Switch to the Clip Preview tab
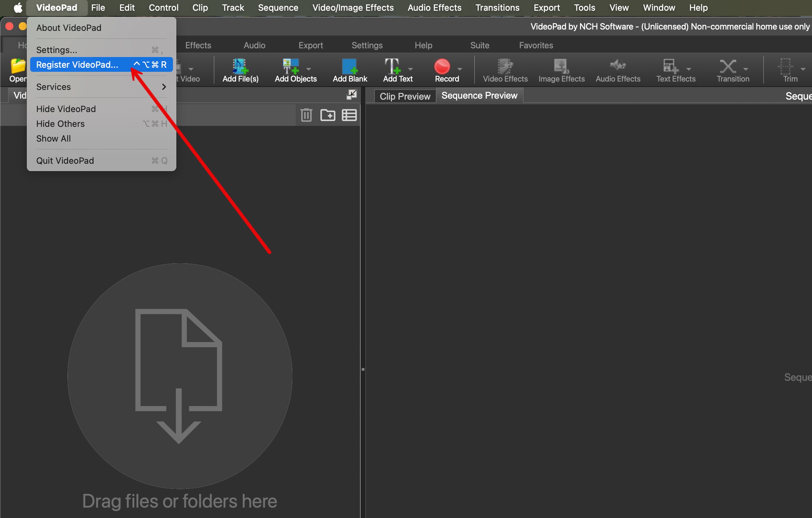Viewport: 812px width, 518px height. [405, 96]
